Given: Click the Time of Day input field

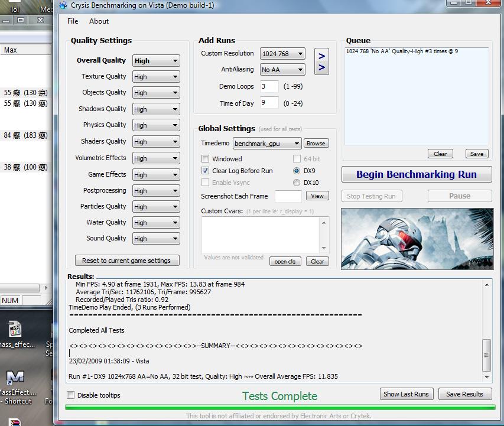Looking at the screenshot, I should coord(269,103).
